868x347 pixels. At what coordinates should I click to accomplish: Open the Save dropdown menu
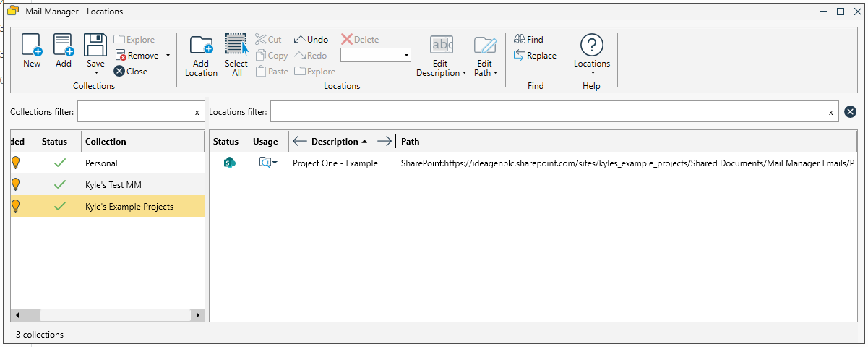click(x=95, y=73)
